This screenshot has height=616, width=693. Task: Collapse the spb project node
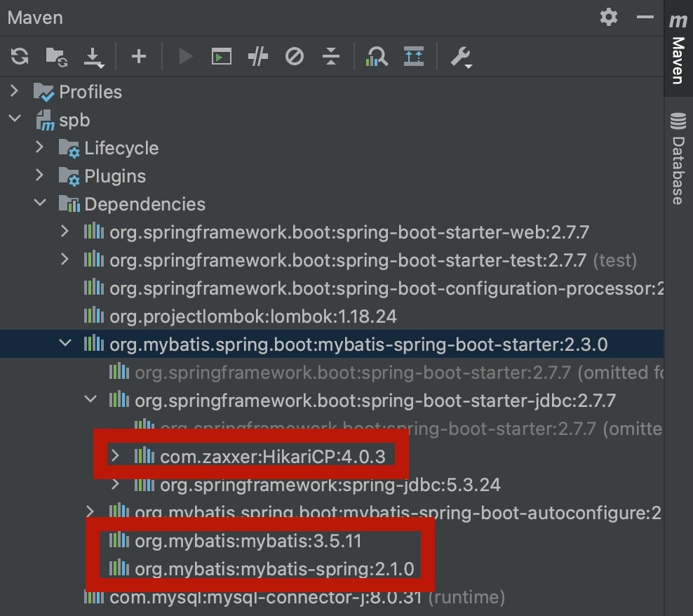click(x=15, y=119)
